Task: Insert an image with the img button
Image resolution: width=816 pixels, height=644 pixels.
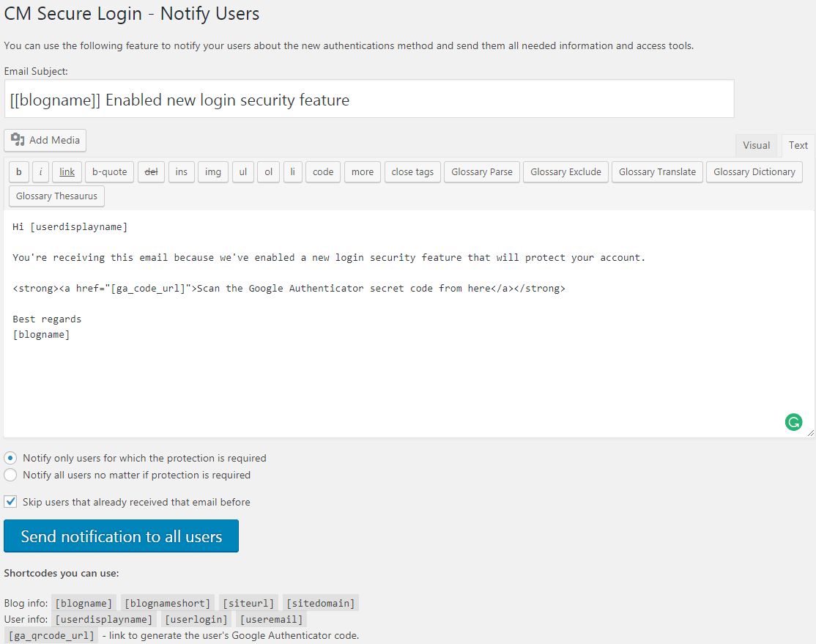Action: pos(213,172)
